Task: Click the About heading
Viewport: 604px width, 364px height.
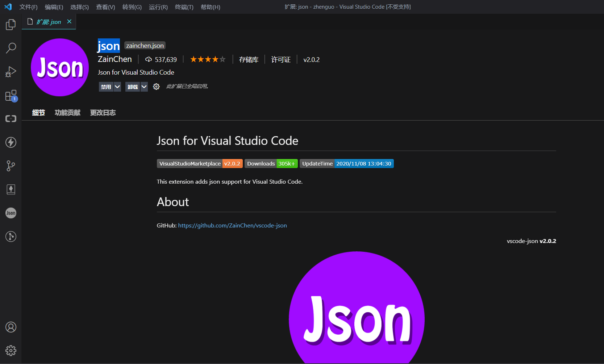Action: pos(173,202)
